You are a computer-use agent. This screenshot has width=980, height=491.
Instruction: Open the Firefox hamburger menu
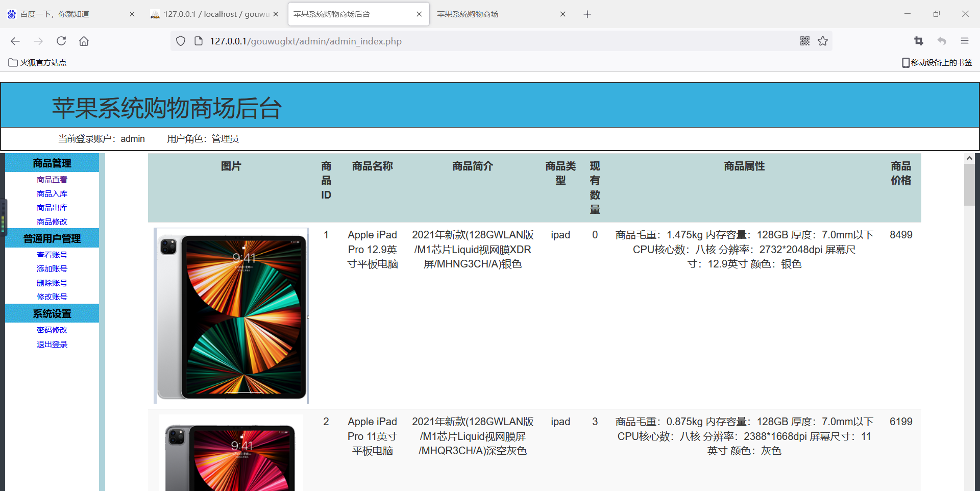[x=965, y=41]
